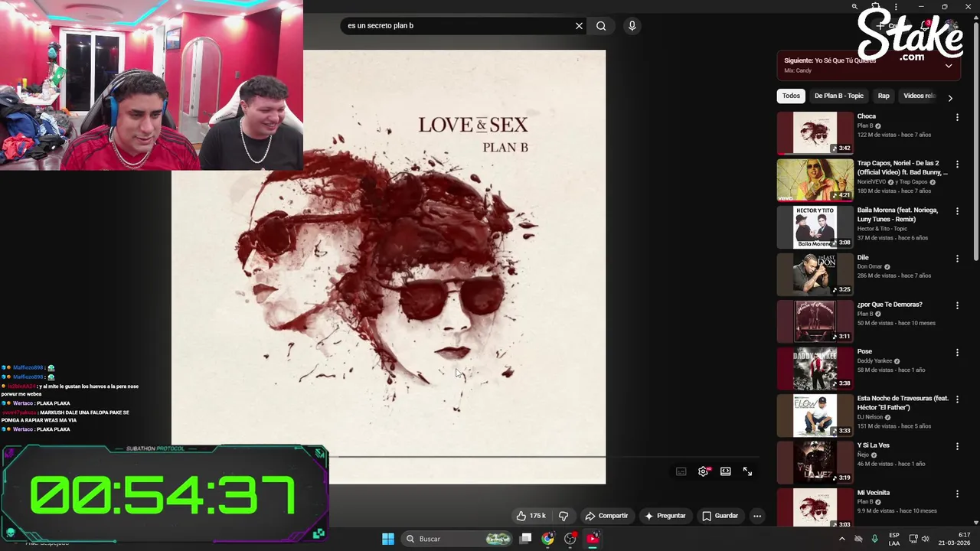
Task: Enter fullscreen with the player's arrows icon
Action: (x=747, y=471)
